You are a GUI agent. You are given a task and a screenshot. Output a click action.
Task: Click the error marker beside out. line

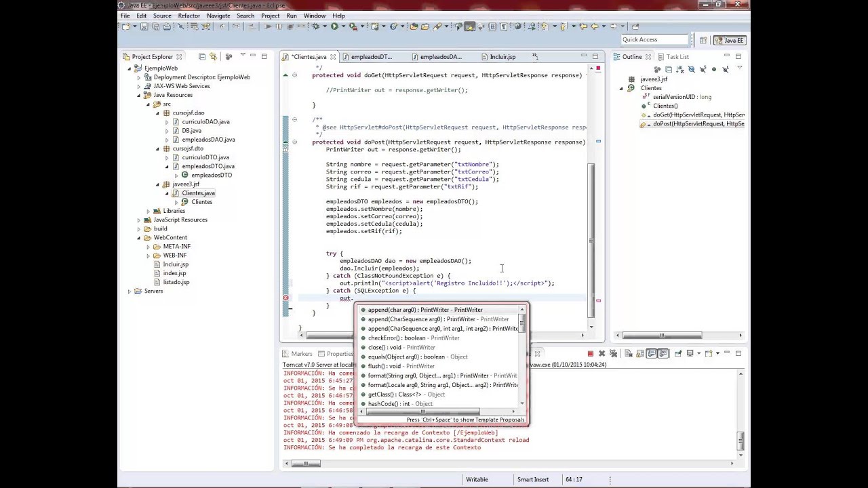click(x=285, y=298)
